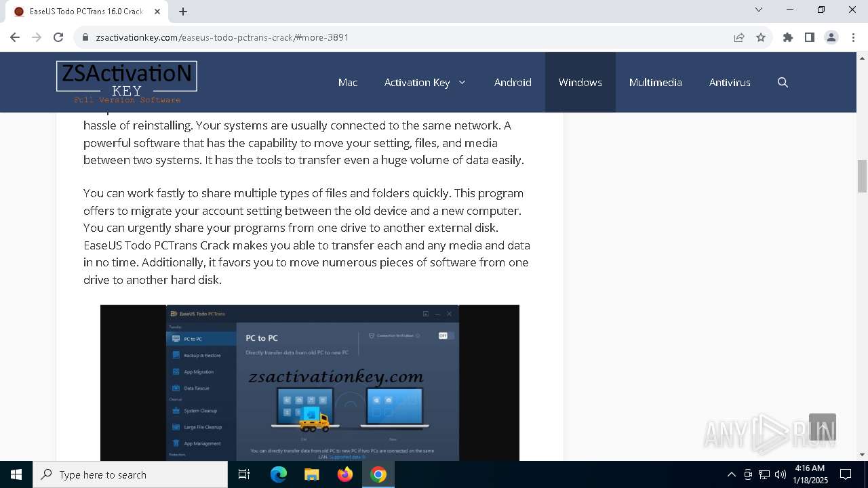Open the Windows Start menu
The height and width of the screenshot is (488, 868).
[x=16, y=474]
